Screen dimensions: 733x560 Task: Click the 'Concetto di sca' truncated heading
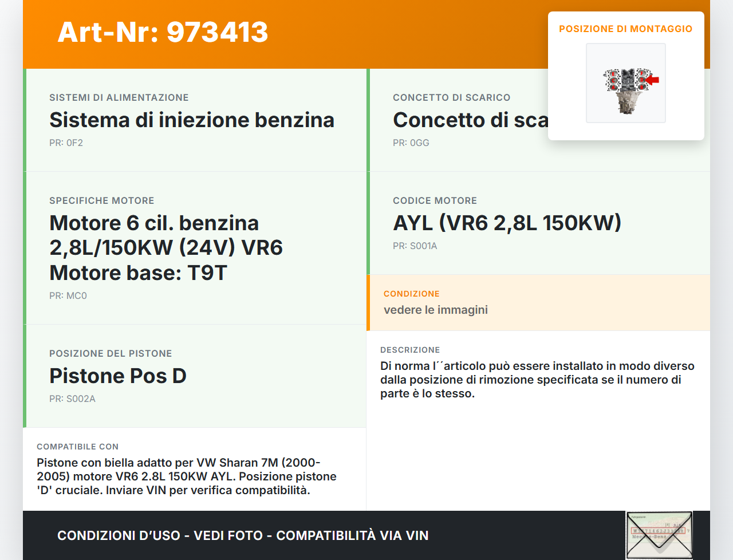[470, 120]
